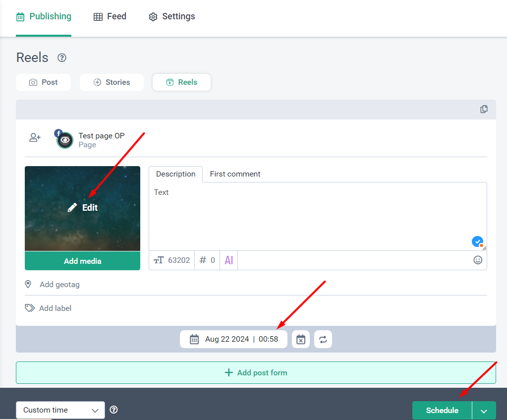
Task: Switch to the First comment tab
Action: coord(235,174)
